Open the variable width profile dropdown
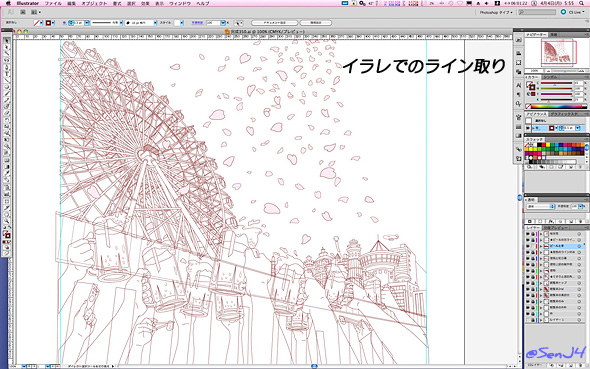 [x=121, y=23]
